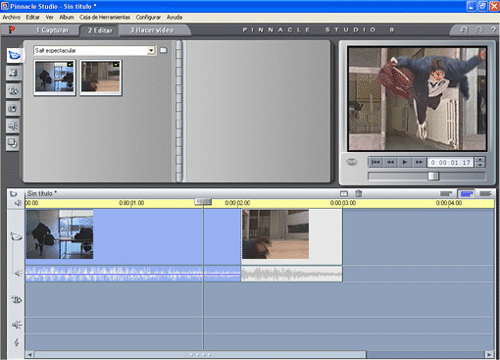This screenshot has height=360, width=500.
Task: Increase timecode with up stepper arrow
Action: pyautogui.click(x=480, y=160)
